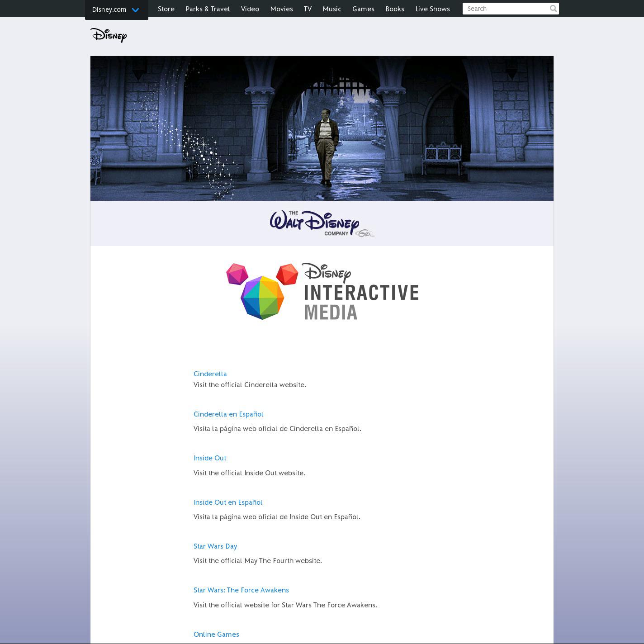644x644 pixels.
Task: Open the Music navigation item
Action: coord(332,9)
